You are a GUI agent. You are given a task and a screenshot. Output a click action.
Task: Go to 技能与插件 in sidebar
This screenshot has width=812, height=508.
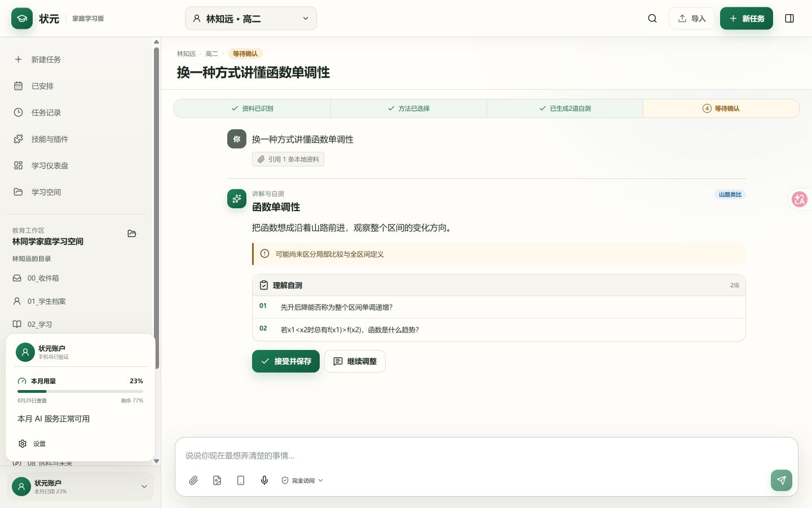click(76, 139)
